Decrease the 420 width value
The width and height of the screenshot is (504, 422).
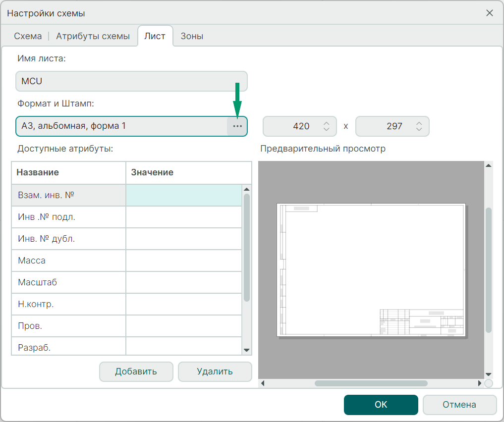point(326,130)
